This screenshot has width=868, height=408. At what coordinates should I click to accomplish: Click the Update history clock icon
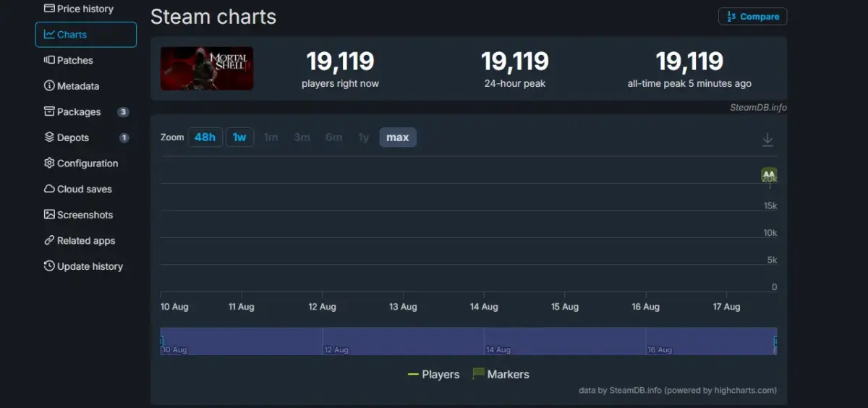[x=49, y=266]
